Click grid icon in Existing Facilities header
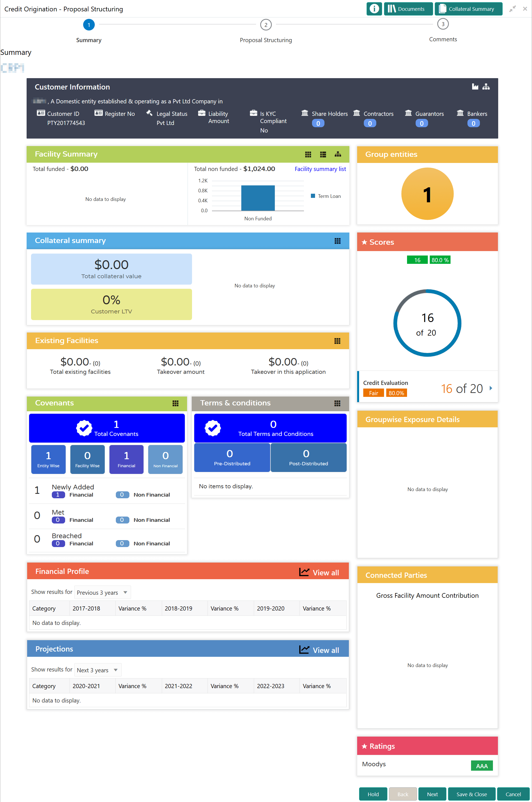The width and height of the screenshot is (532, 802). 337,341
